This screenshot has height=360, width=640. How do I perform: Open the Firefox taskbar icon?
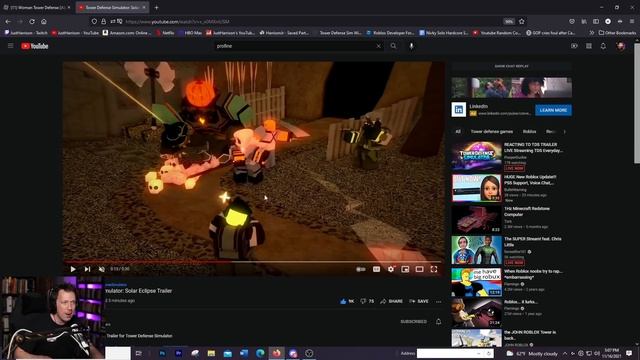[x=276, y=353]
